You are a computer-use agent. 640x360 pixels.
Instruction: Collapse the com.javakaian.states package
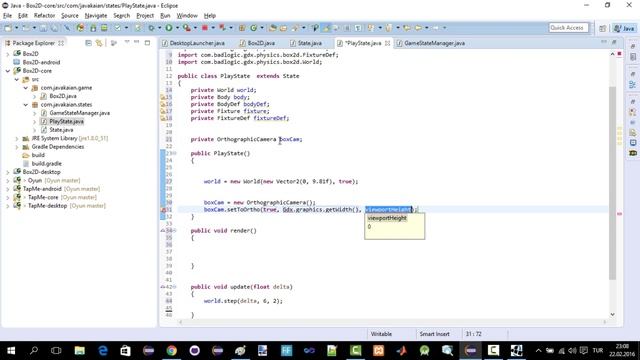point(26,105)
